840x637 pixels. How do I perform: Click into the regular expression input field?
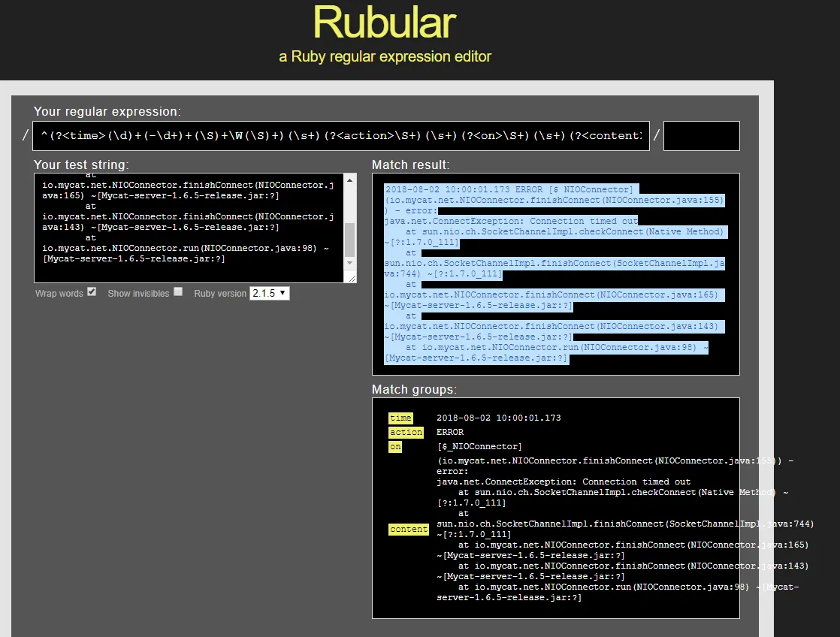click(x=341, y=136)
